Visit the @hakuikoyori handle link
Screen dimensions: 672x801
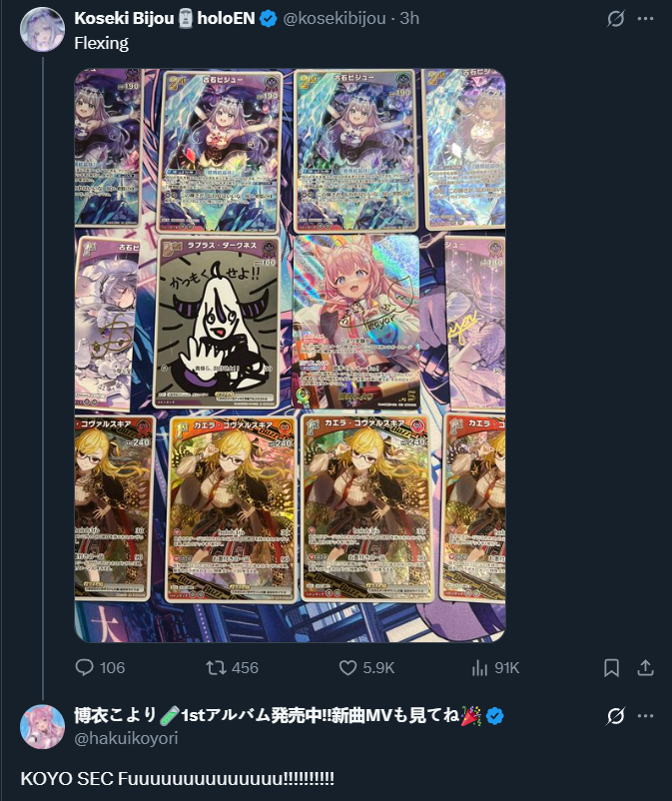126,738
